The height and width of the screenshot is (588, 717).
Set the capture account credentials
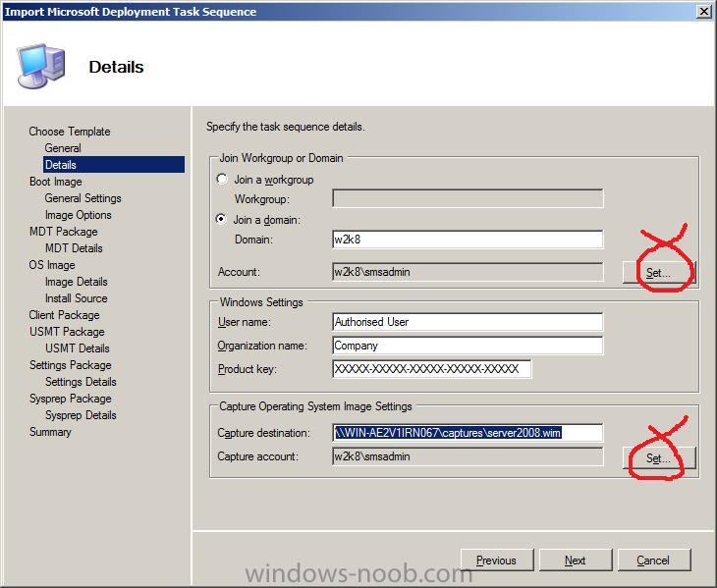click(x=658, y=457)
